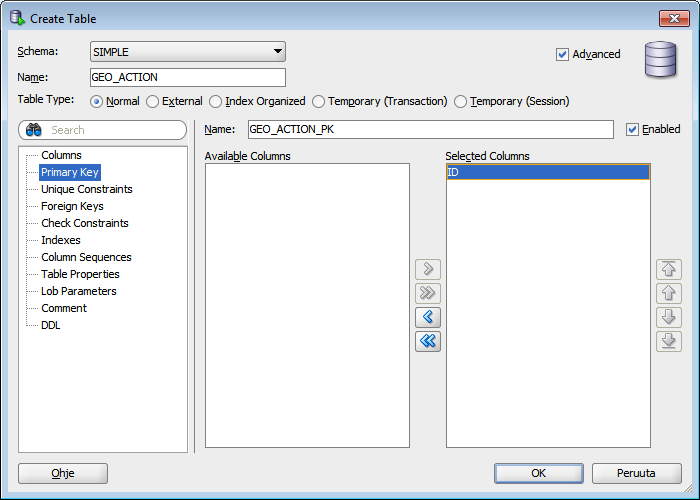This screenshot has width=700, height=500.
Task: Click the move-down arrow button
Action: (668, 317)
